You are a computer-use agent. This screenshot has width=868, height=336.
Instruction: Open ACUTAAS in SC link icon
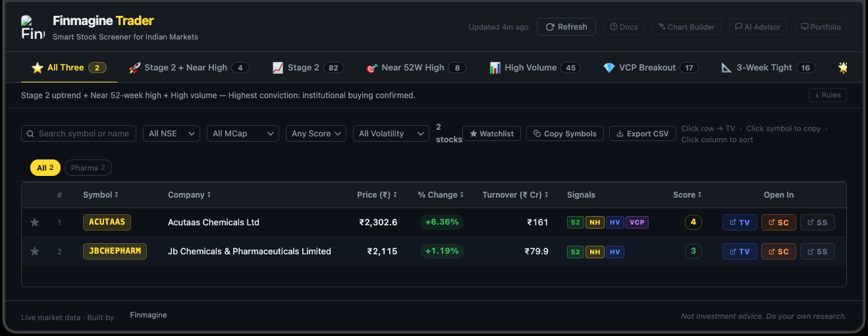(x=778, y=223)
